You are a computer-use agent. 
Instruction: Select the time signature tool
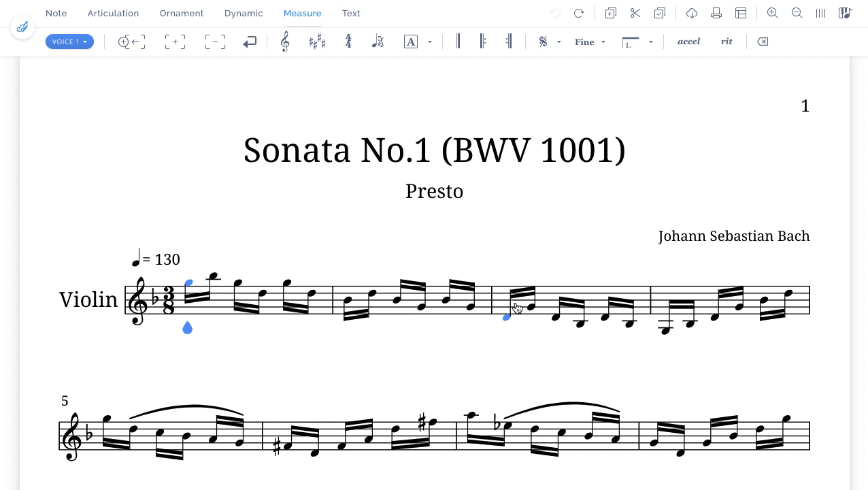pyautogui.click(x=348, y=42)
